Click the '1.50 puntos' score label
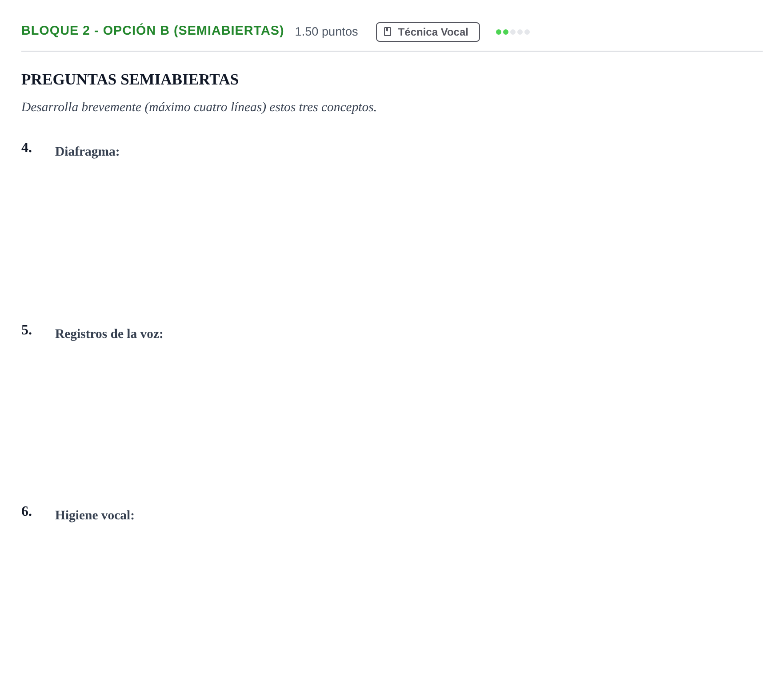The image size is (784, 691). point(326,32)
